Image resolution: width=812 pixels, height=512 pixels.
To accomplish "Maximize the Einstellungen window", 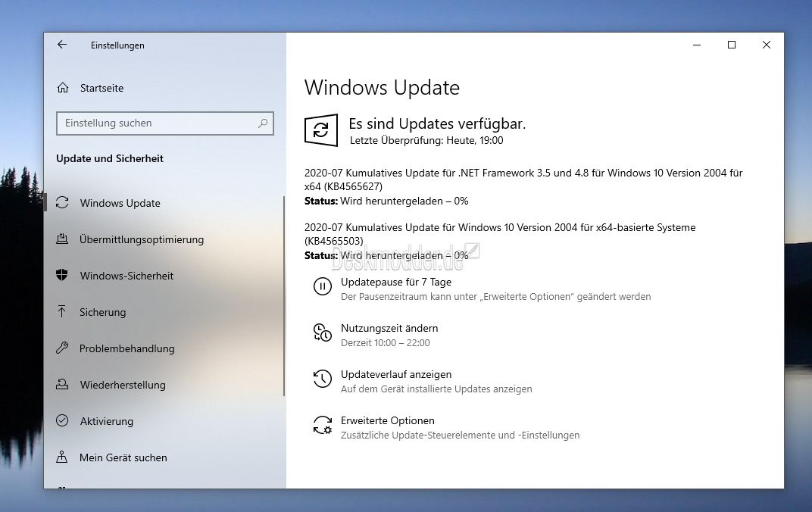I will (x=732, y=45).
